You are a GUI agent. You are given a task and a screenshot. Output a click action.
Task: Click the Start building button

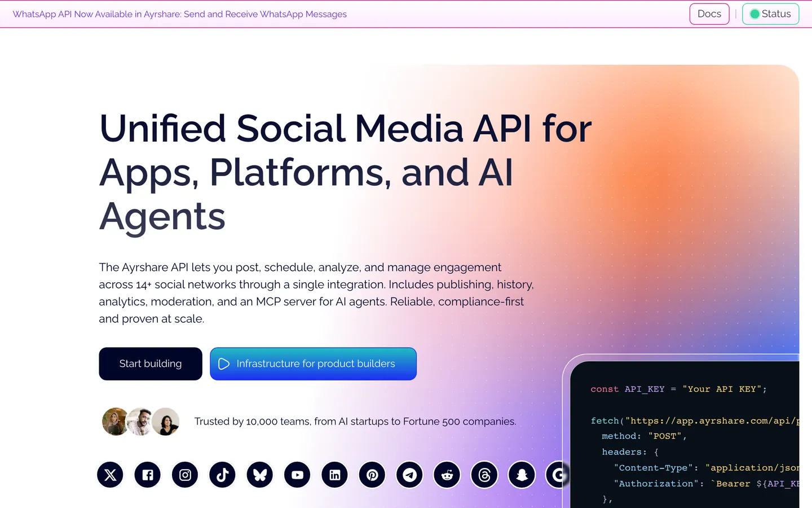click(x=151, y=364)
